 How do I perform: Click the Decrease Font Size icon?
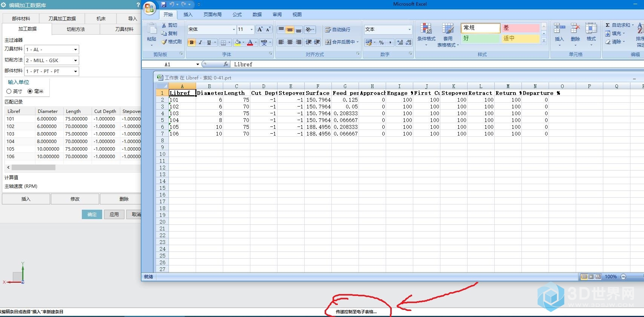[x=268, y=29]
